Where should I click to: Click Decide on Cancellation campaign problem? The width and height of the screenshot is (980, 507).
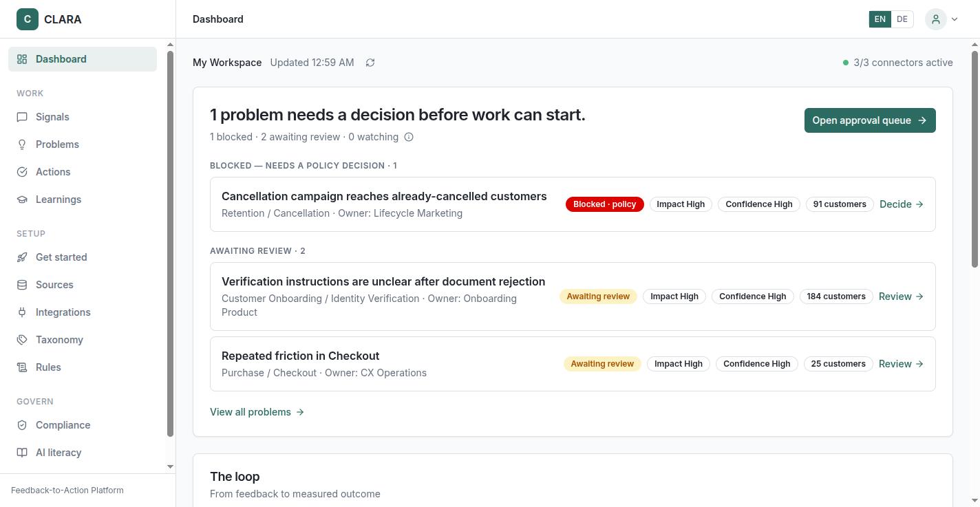902,204
